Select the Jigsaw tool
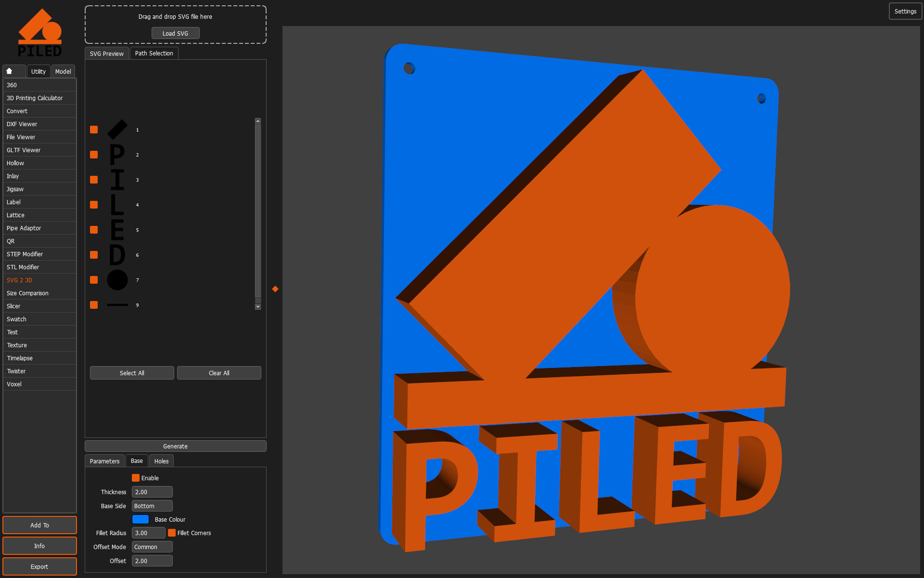The image size is (924, 578). 39,189
